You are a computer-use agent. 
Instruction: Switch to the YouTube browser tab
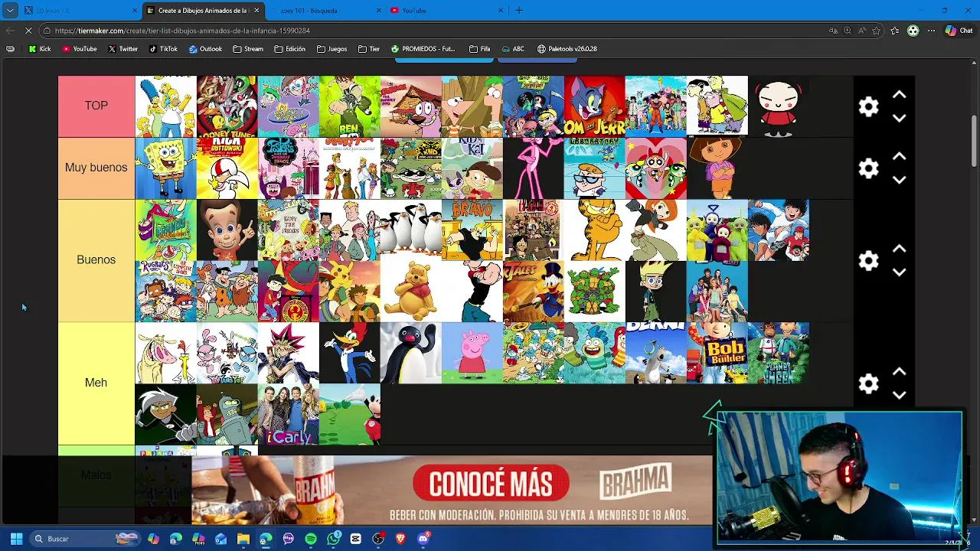[448, 10]
